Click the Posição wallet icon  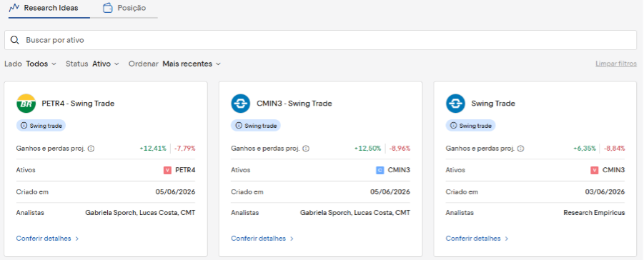[x=108, y=8]
